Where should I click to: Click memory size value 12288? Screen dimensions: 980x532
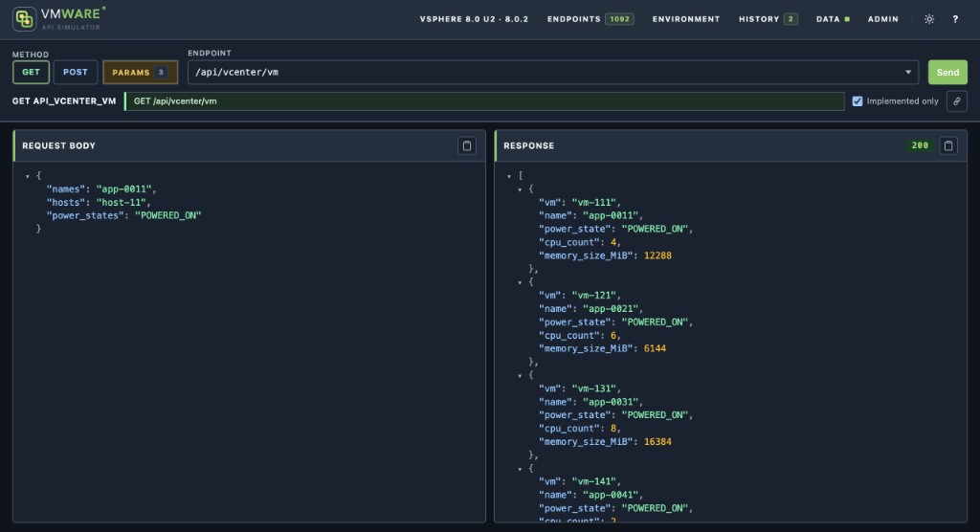657,255
